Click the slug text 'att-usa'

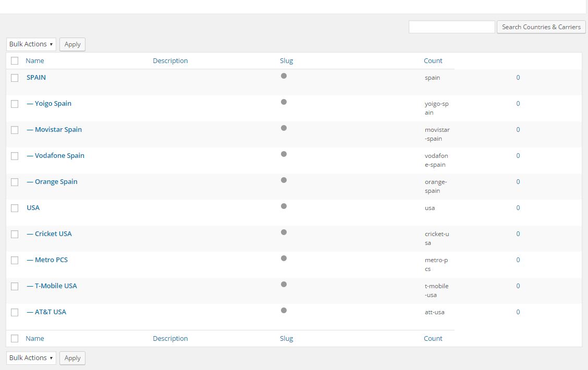point(435,312)
